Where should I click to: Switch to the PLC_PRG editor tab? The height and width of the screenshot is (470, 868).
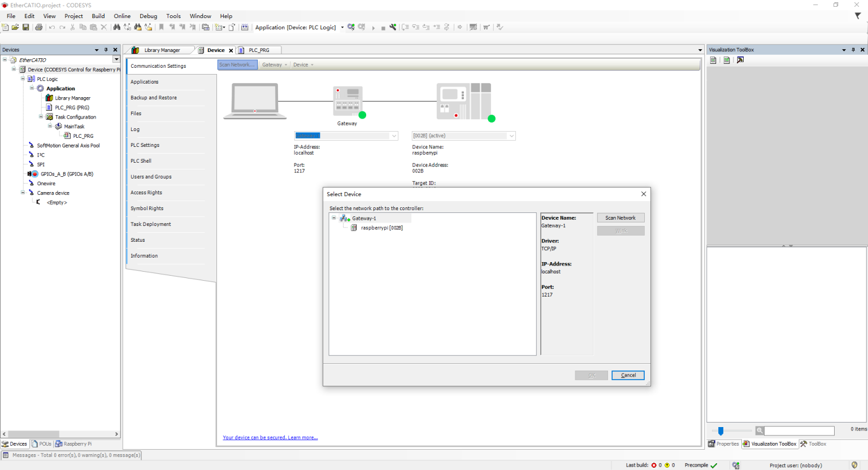click(x=258, y=50)
